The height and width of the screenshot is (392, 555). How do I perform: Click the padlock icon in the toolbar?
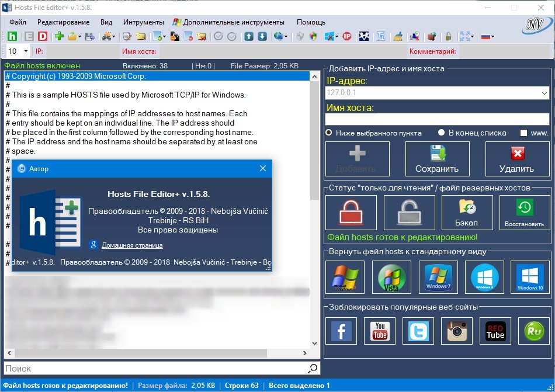(449, 36)
